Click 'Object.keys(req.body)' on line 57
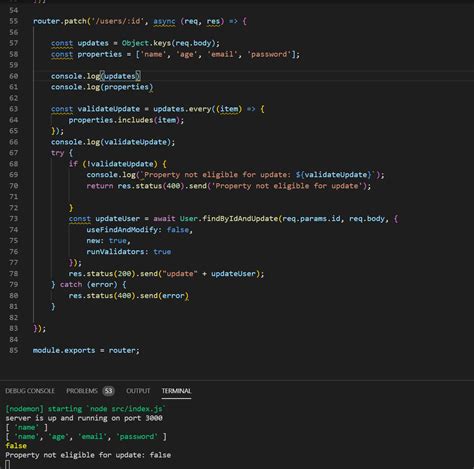 [169, 43]
